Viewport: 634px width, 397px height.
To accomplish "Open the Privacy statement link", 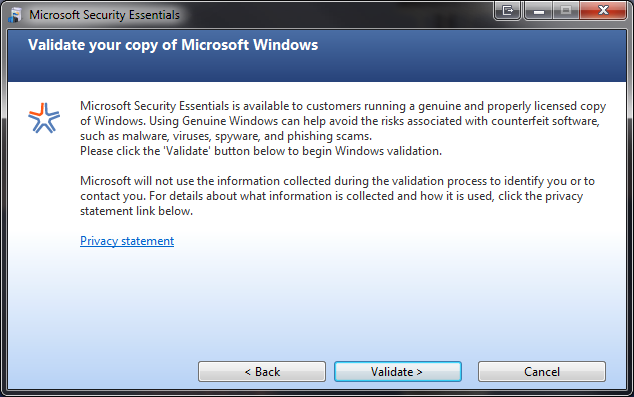I will click(127, 241).
